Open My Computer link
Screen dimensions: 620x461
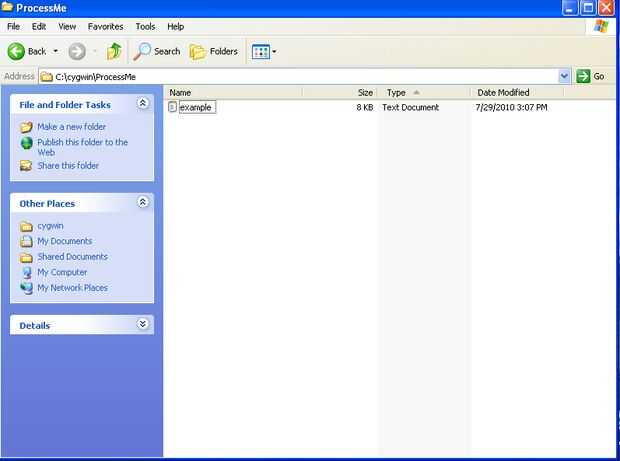[x=62, y=272]
